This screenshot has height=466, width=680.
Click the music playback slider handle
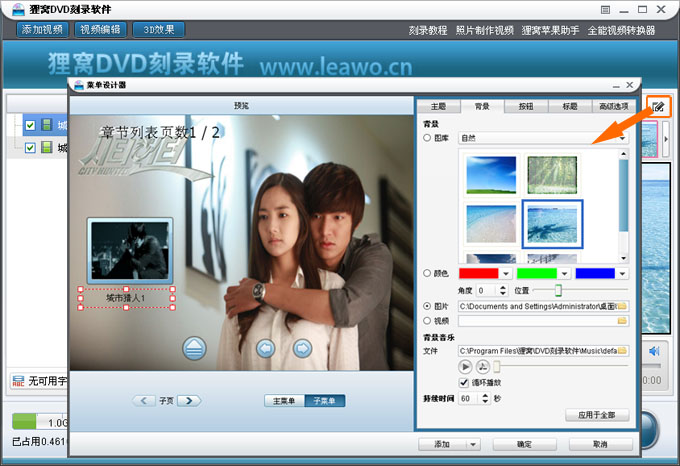pyautogui.click(x=497, y=367)
